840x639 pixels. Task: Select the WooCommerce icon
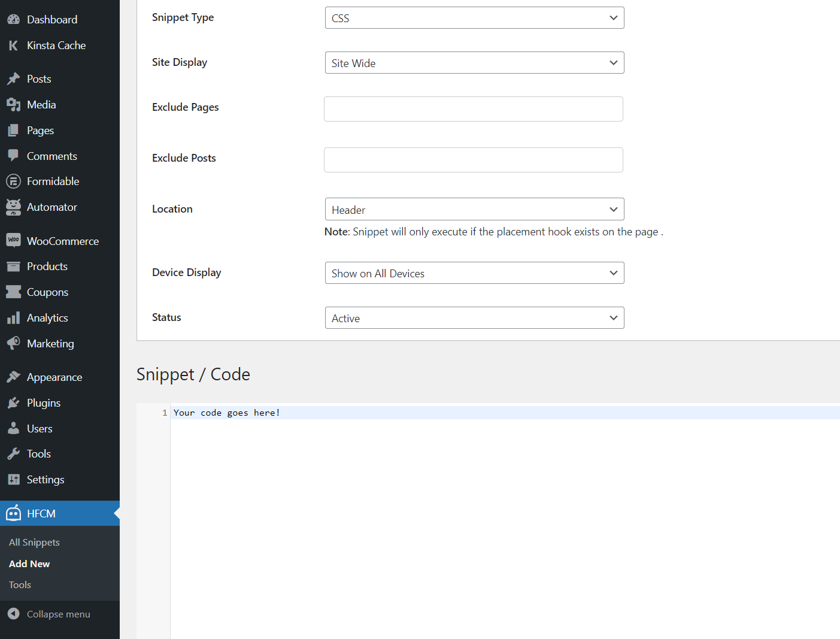point(13,240)
